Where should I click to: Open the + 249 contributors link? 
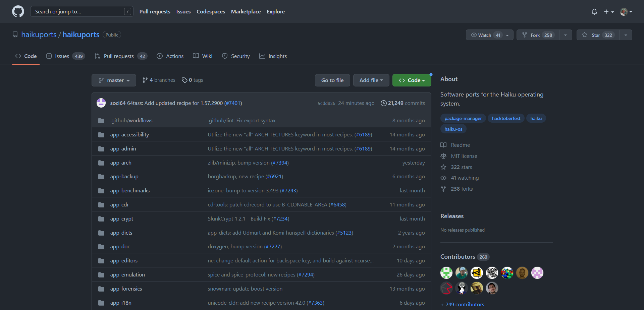(463, 305)
